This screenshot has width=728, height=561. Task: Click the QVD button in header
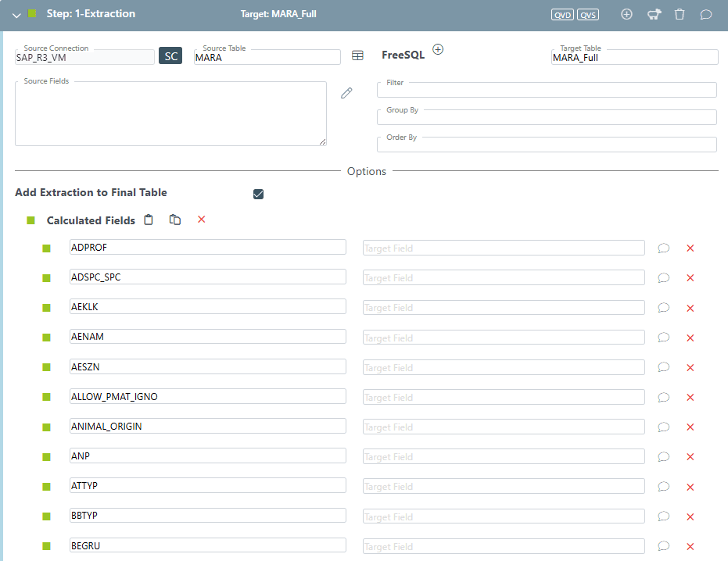tap(561, 14)
